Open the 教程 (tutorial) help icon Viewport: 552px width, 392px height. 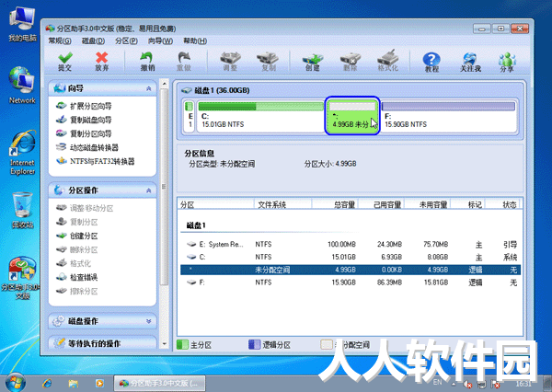(431, 62)
